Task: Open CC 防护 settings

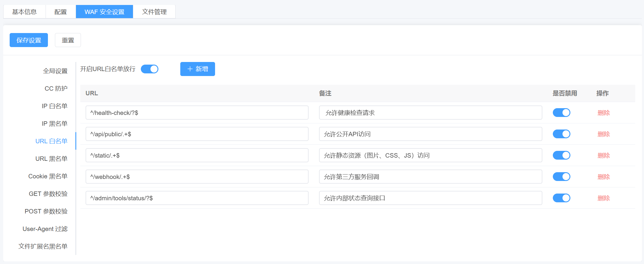Action: (56, 89)
